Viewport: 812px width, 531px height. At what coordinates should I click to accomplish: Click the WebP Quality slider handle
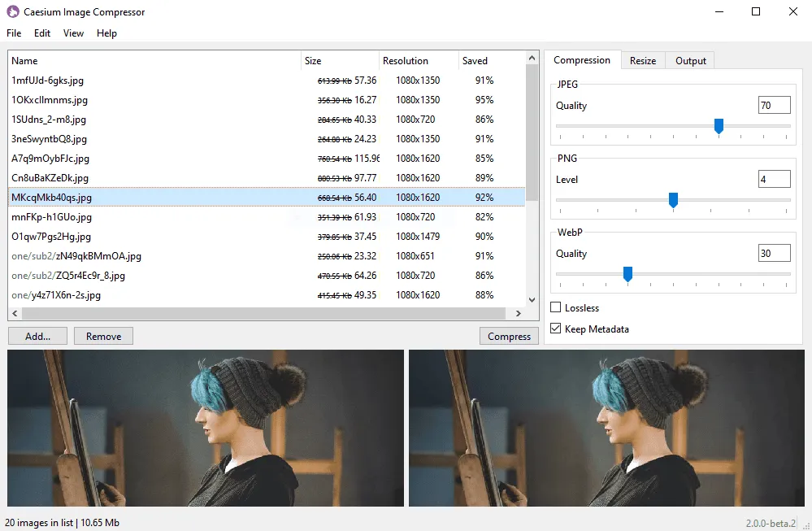point(627,274)
